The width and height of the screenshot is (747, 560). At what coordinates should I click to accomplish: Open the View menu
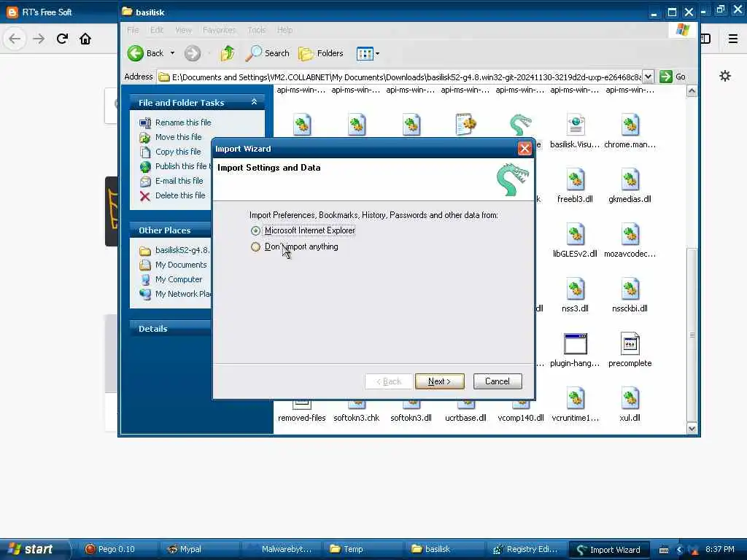pos(183,30)
